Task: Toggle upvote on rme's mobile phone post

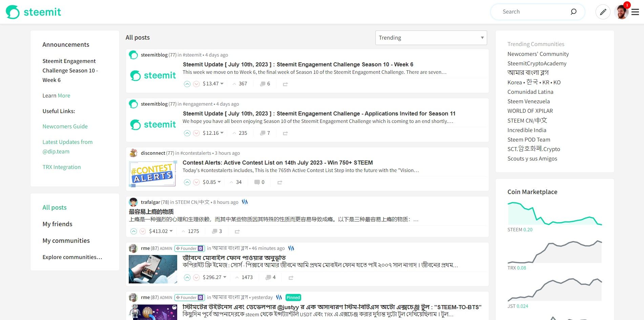Action: point(187,277)
